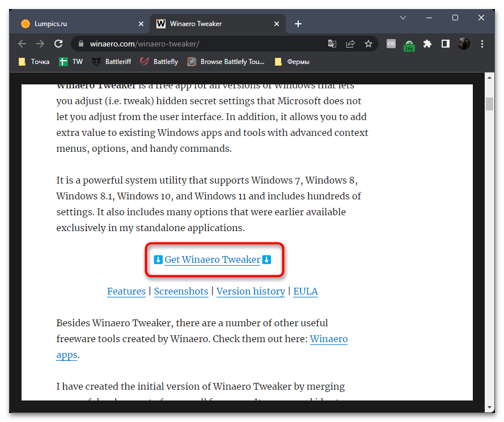This screenshot has width=504, height=422.
Task: Click the scrollbar down arrow
Action: coord(489,407)
